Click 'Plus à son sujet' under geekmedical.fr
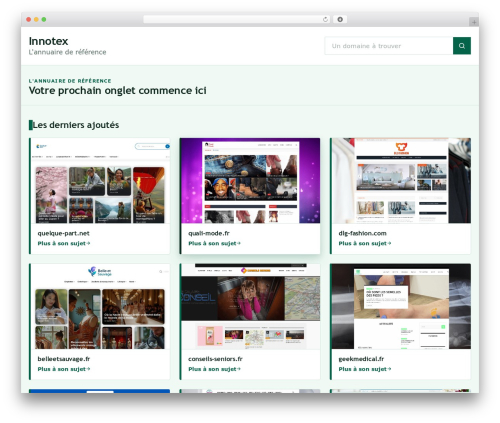Viewport: 500px width, 423px height. click(x=365, y=369)
